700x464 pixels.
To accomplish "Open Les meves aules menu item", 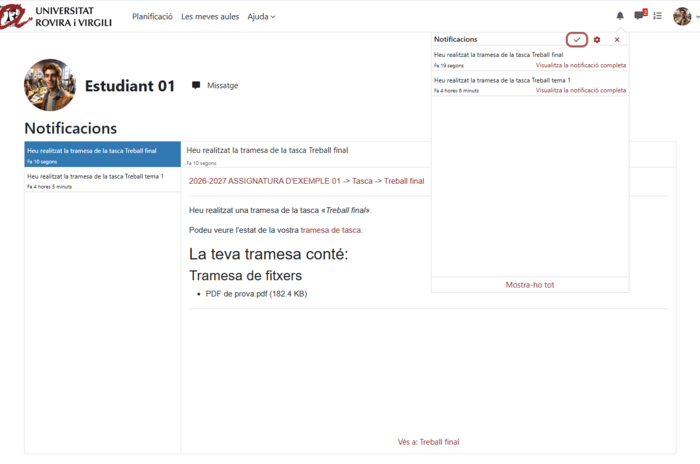I will pos(210,17).
